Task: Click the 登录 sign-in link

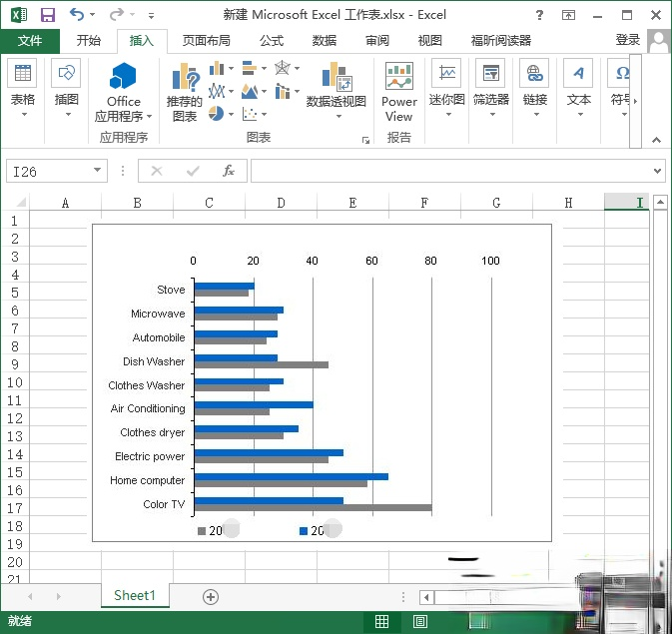Action: point(627,40)
